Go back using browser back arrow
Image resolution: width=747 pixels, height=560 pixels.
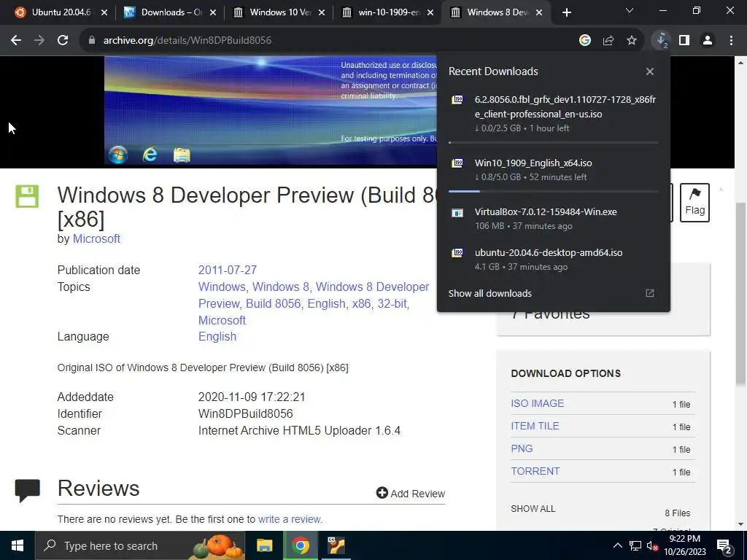point(16,41)
